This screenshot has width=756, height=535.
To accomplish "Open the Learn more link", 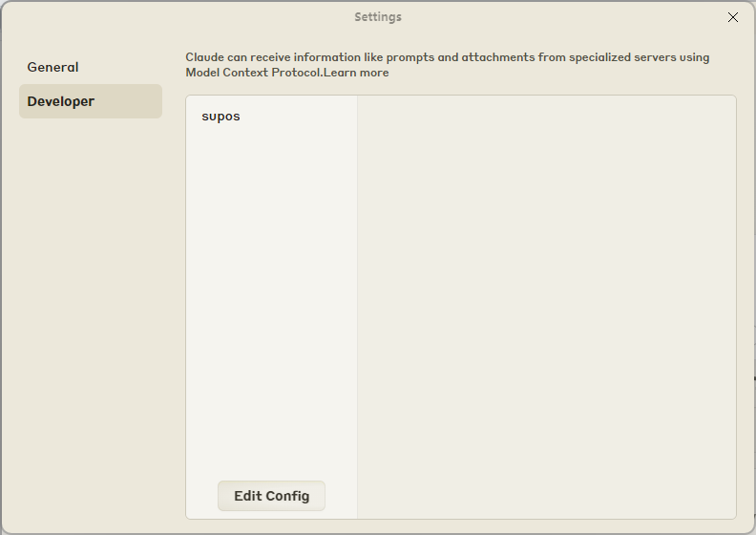I will tap(356, 73).
